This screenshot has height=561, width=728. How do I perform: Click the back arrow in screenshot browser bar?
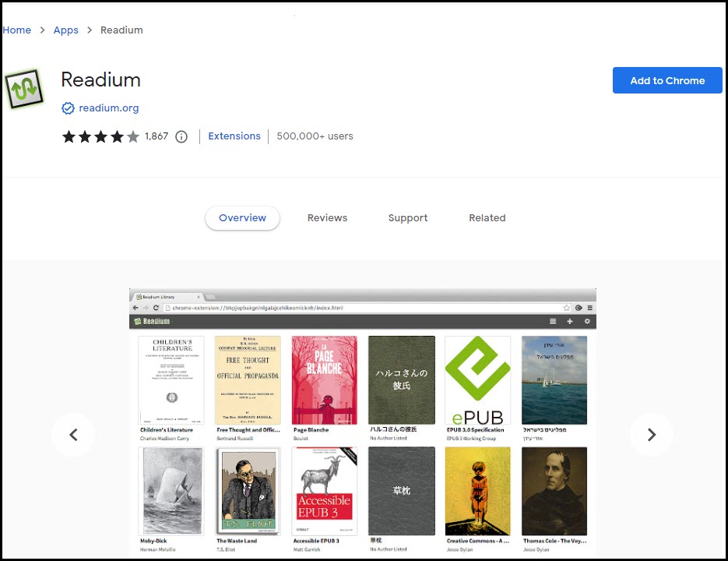tap(135, 308)
